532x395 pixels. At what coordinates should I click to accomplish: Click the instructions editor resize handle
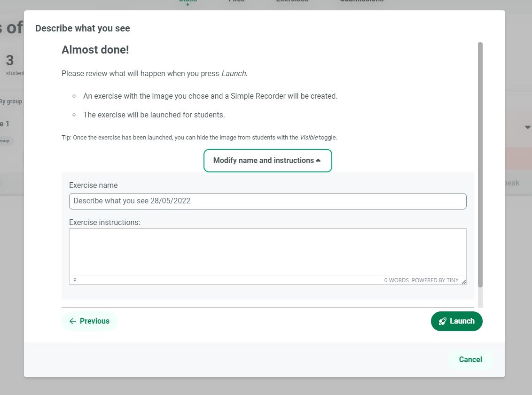tap(464, 281)
